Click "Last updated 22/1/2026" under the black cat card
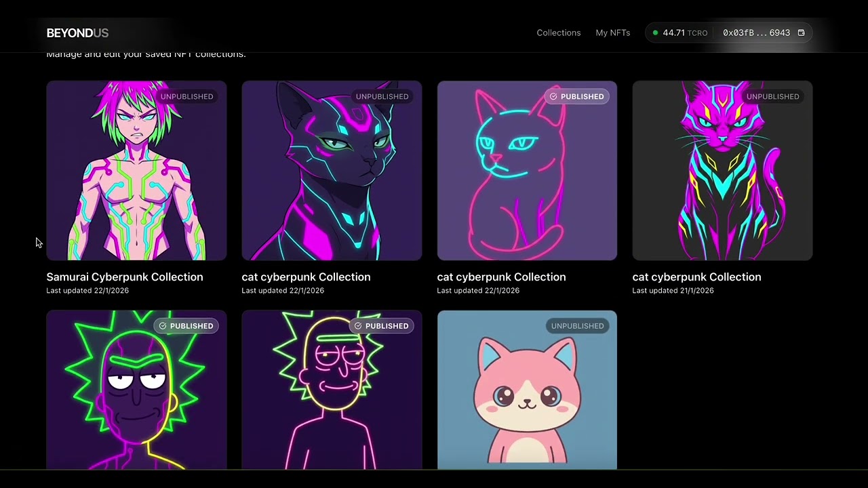Viewport: 868px width, 488px height. (x=283, y=290)
